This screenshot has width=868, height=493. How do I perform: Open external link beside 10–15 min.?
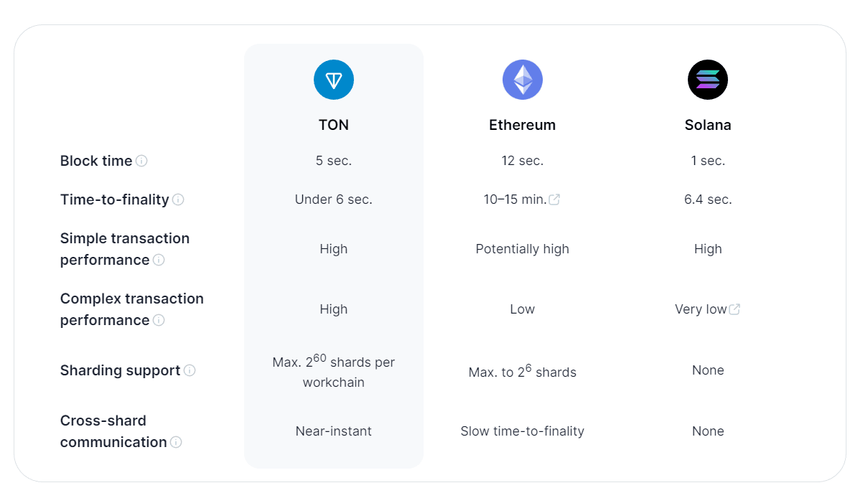pyautogui.click(x=554, y=199)
